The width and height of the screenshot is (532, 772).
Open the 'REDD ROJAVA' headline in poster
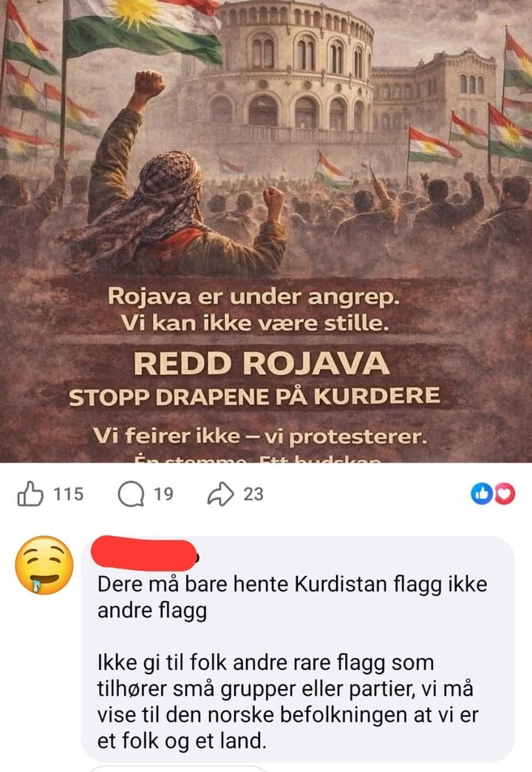pos(262,363)
